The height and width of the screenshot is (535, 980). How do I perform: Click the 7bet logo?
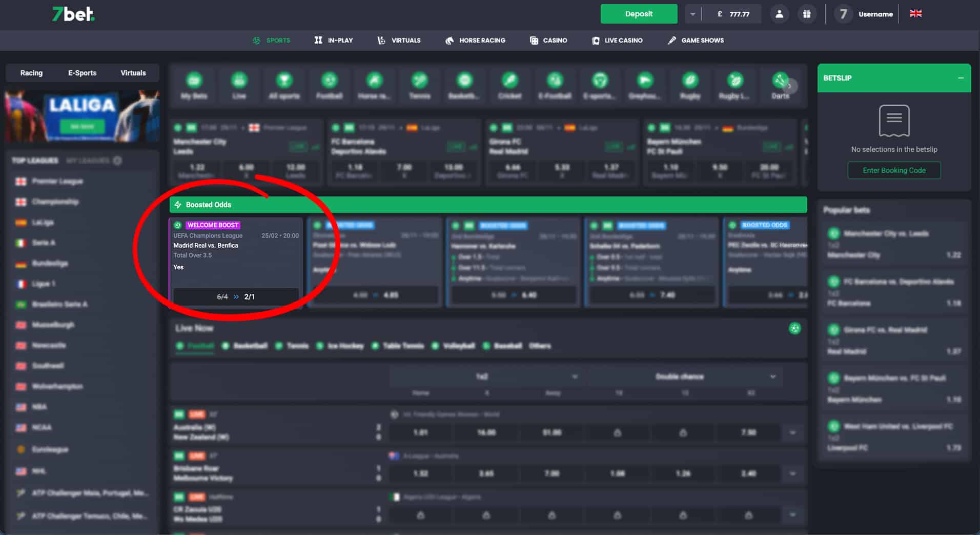click(x=73, y=14)
